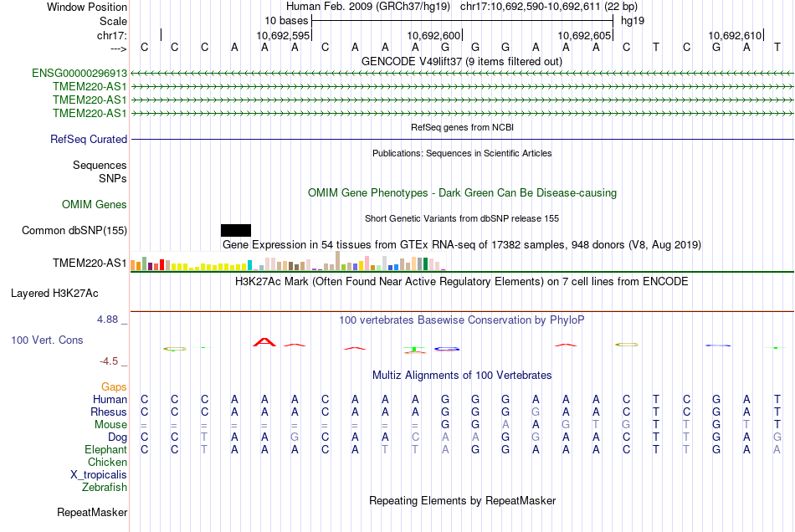Open Short Genetic Variants from dbSNP title
This screenshot has height=532, width=795.
[x=461, y=218]
